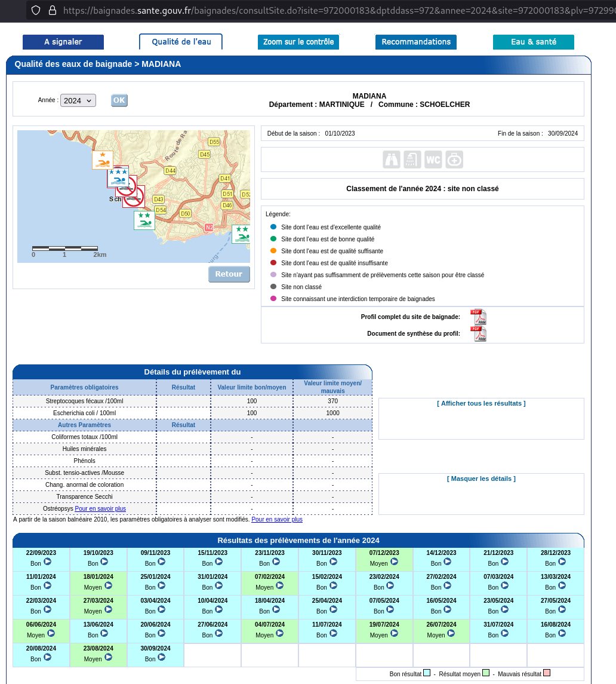Select the blue three-star bathing site marker on map
Viewport: 616px width, 684px height.
coord(118,176)
